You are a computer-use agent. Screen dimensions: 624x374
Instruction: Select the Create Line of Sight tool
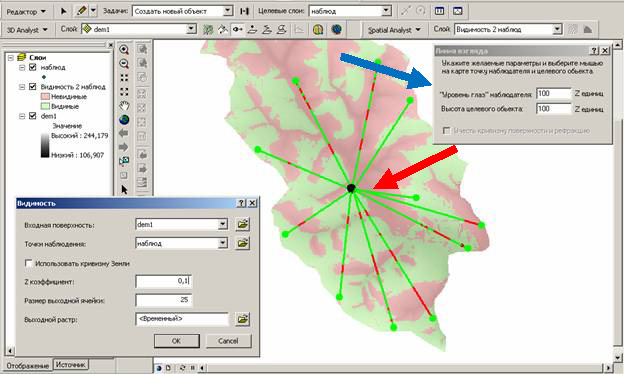pos(238,29)
